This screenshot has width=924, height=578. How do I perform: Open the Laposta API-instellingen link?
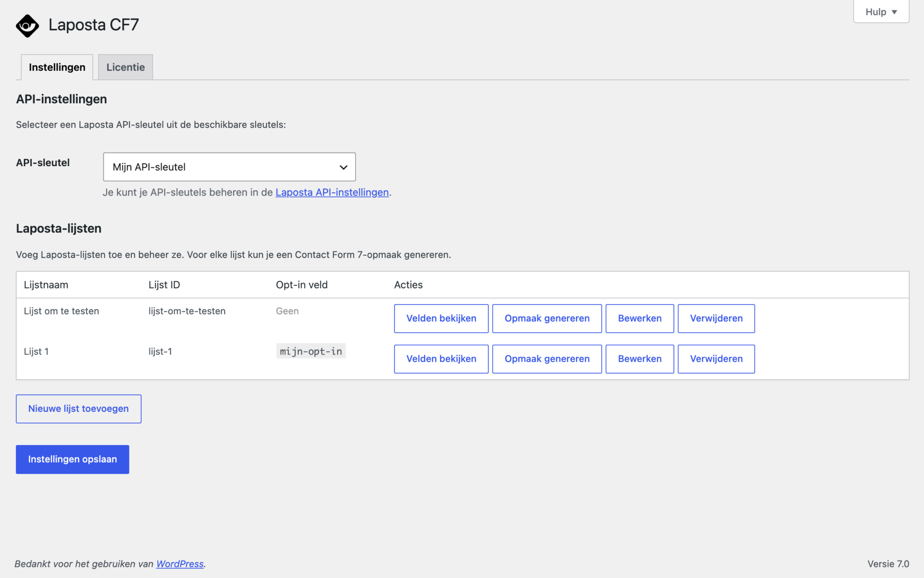point(332,192)
